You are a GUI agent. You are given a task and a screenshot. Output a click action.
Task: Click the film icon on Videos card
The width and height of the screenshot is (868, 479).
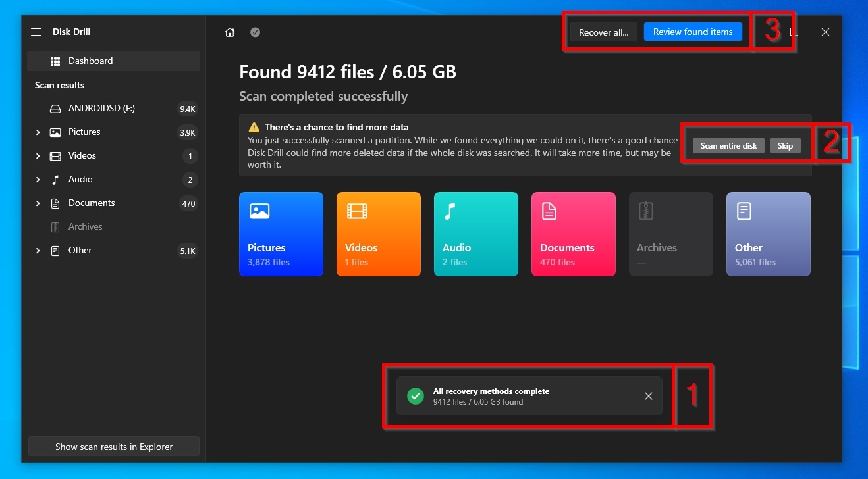(357, 211)
